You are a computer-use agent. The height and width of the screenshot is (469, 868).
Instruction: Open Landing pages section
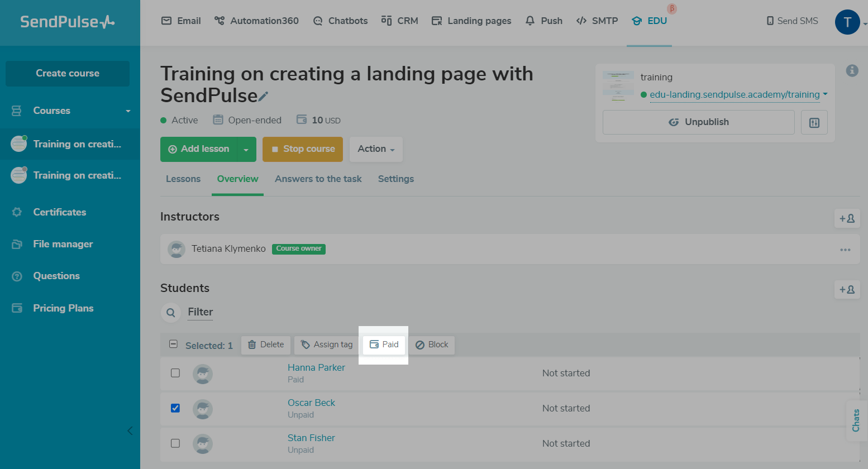[471, 21]
